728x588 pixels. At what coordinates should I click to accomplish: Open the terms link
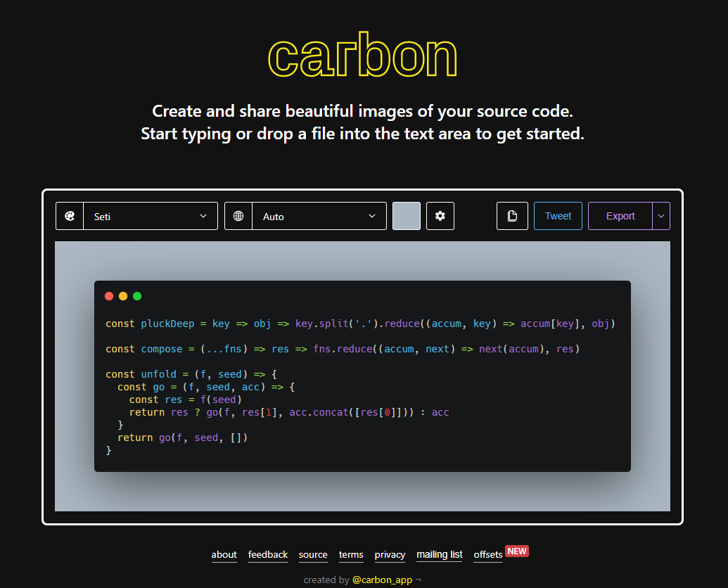[351, 554]
